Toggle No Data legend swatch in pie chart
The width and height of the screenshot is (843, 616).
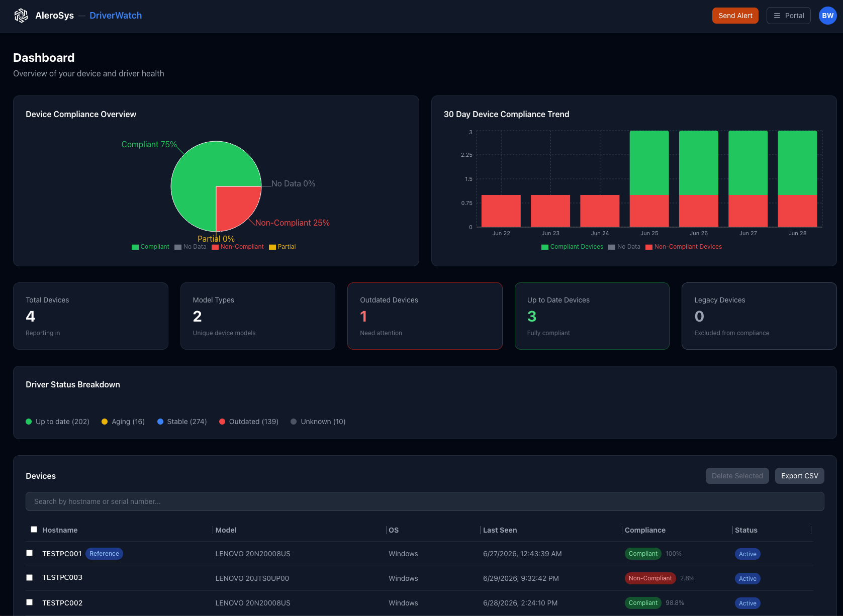click(178, 247)
